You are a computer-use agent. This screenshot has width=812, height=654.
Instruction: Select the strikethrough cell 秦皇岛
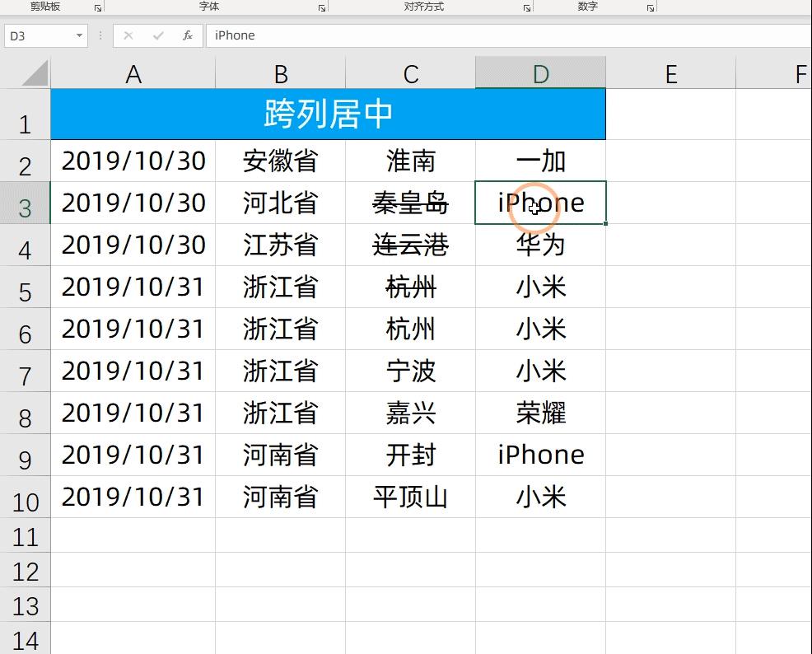(409, 203)
